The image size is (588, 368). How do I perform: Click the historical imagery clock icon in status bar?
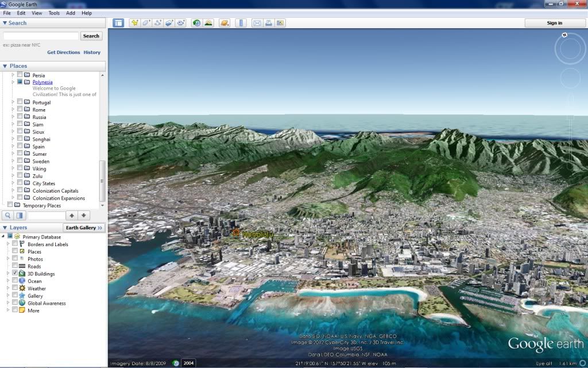(x=176, y=363)
